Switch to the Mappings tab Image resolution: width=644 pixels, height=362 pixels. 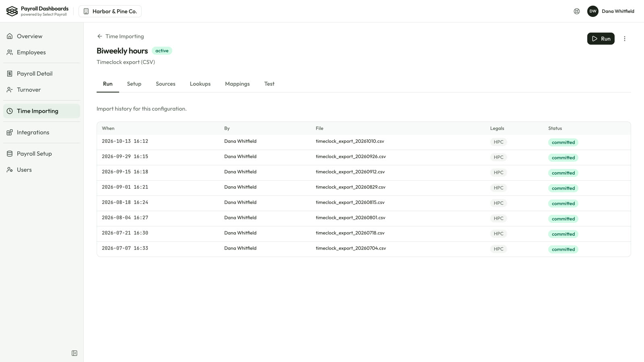[x=237, y=84]
